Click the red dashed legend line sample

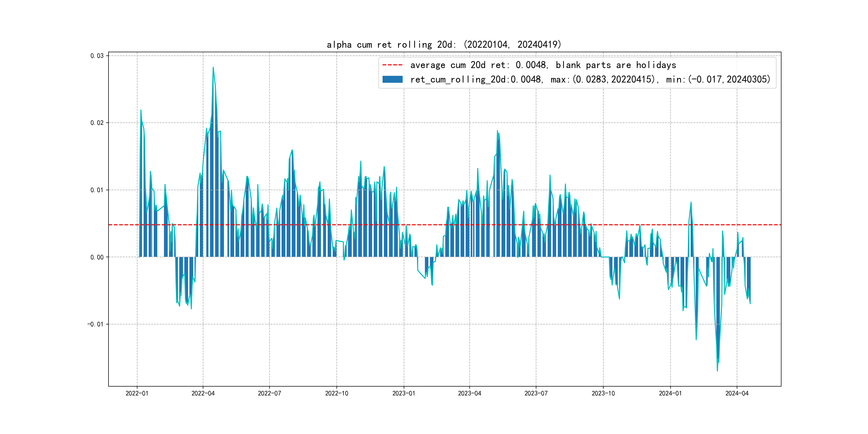pyautogui.click(x=392, y=65)
